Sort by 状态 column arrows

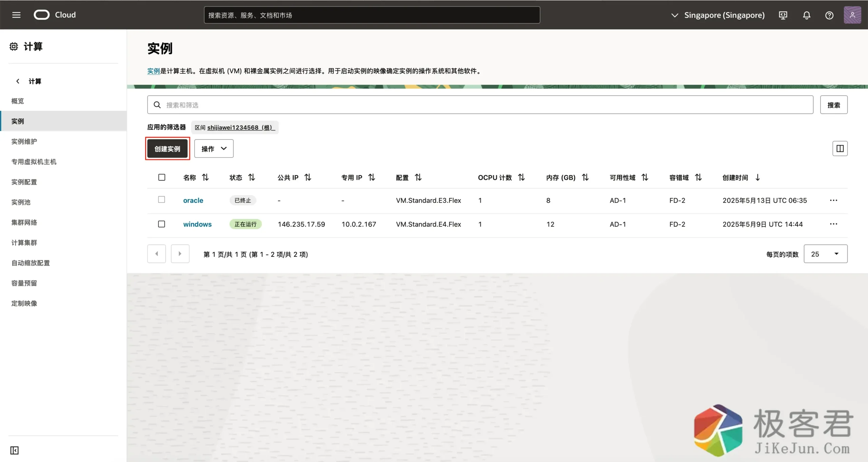(251, 177)
